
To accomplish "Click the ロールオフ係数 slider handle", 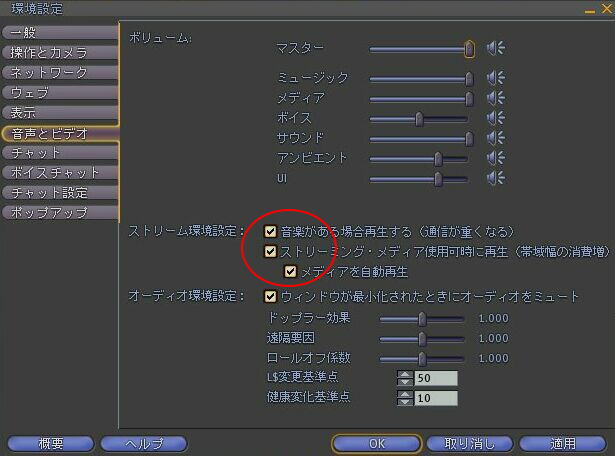I will click(422, 359).
